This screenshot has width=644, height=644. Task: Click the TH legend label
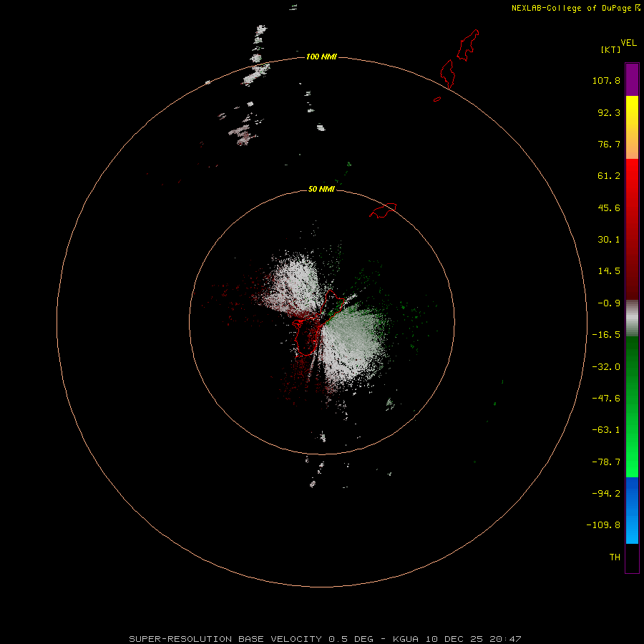tap(615, 557)
